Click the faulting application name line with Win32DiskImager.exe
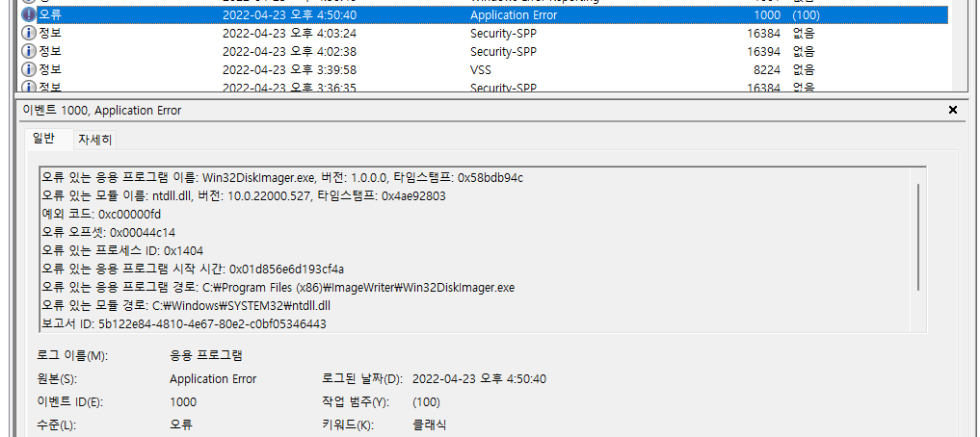The height and width of the screenshot is (437, 980). pyautogui.click(x=282, y=177)
